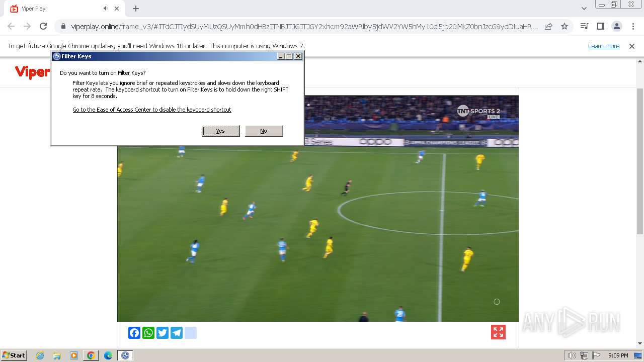Open Windows Start menu
644x362 pixels.
[14, 355]
